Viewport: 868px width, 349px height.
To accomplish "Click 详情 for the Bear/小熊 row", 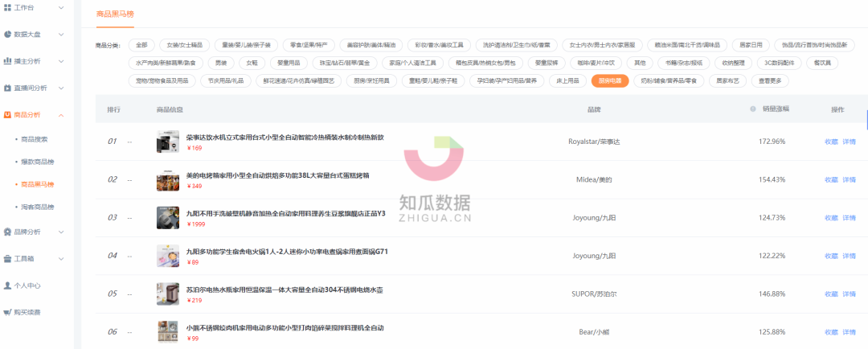I will [849, 332].
